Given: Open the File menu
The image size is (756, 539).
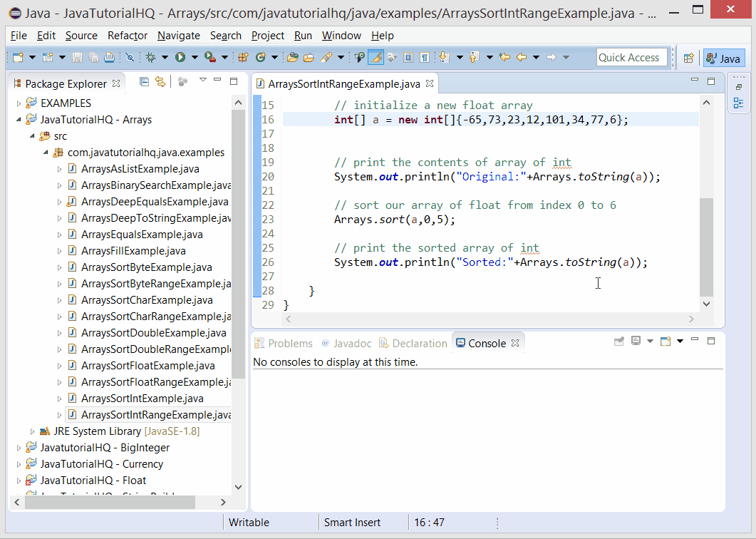Looking at the screenshot, I should (19, 36).
